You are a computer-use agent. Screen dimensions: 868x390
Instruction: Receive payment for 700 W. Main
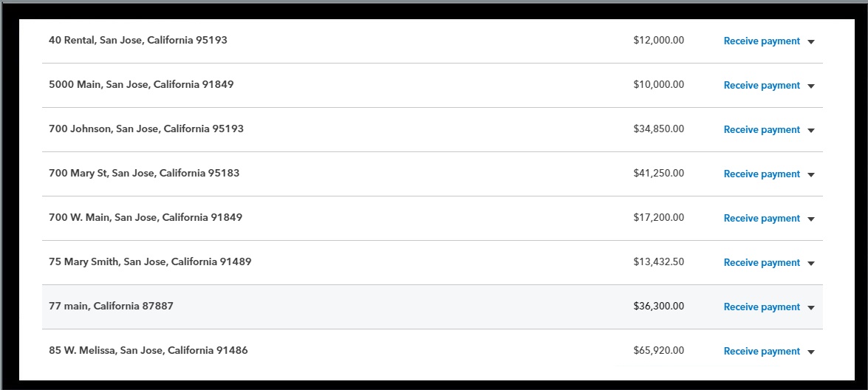[x=761, y=219]
